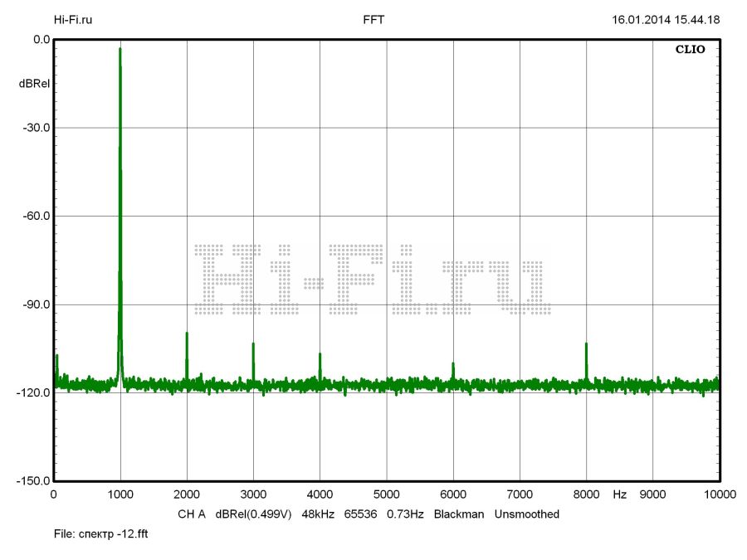Click the CLIO logo in the chart corner
Image resolution: width=747 pixels, height=560 pixels.
[x=690, y=50]
